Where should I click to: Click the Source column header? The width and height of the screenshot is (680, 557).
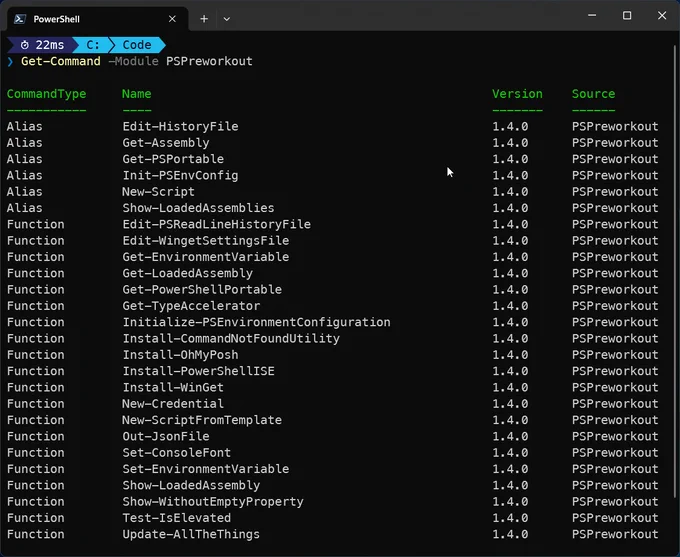point(593,94)
